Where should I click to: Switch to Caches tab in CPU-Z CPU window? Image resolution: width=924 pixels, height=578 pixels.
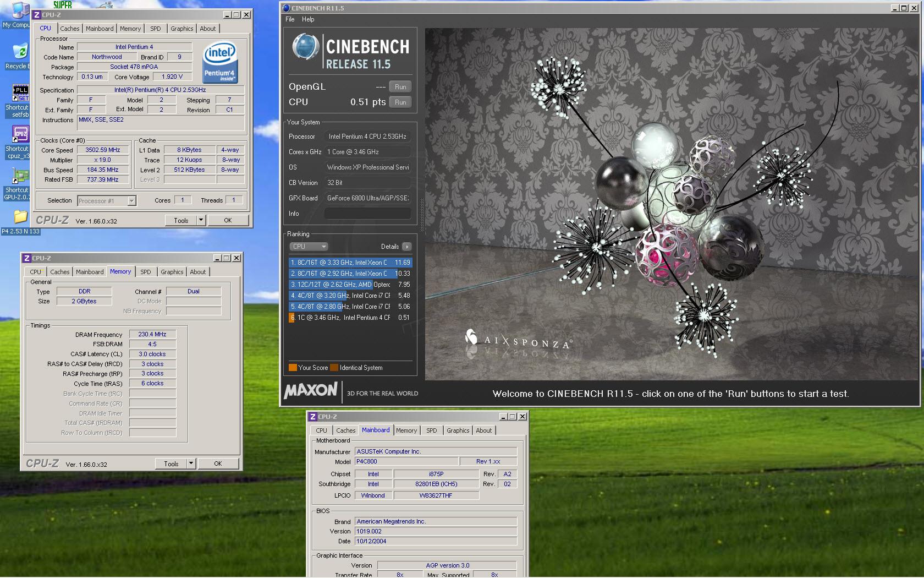pos(70,29)
